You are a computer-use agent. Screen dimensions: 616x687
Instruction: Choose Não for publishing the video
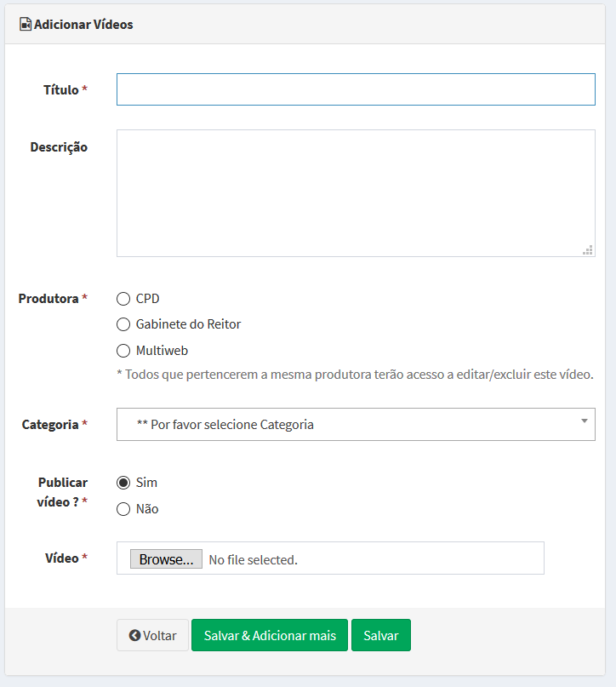[123, 509]
